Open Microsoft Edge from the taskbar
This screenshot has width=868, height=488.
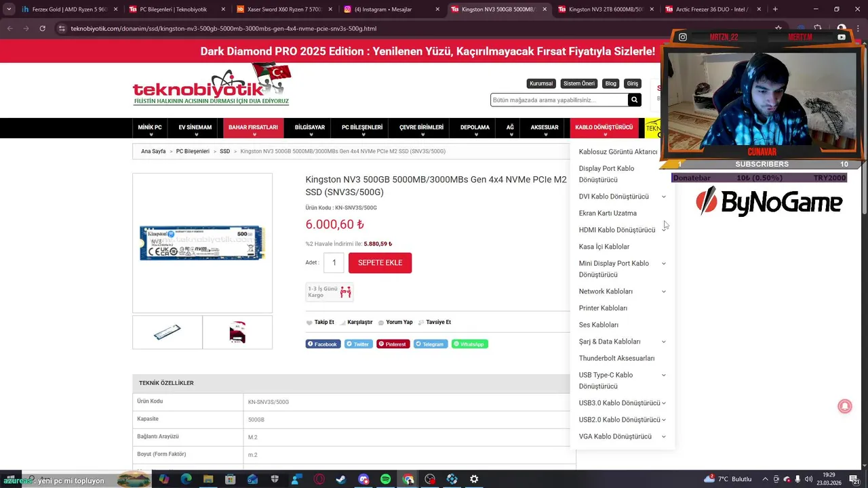[x=186, y=479]
